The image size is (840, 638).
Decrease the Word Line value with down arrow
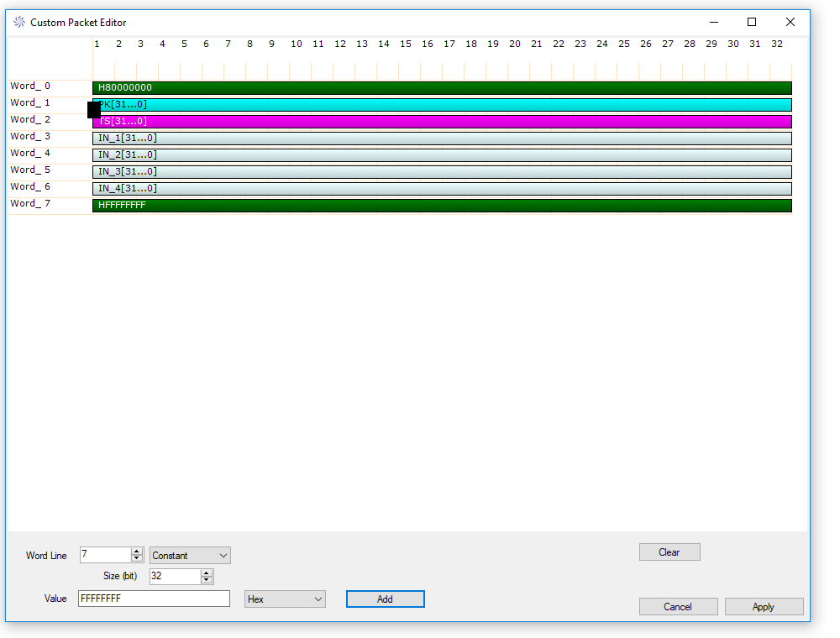point(137,558)
